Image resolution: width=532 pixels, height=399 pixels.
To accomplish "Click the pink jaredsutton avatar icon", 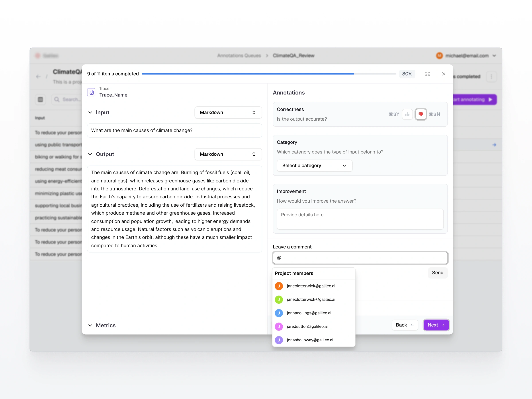I will click(279, 326).
